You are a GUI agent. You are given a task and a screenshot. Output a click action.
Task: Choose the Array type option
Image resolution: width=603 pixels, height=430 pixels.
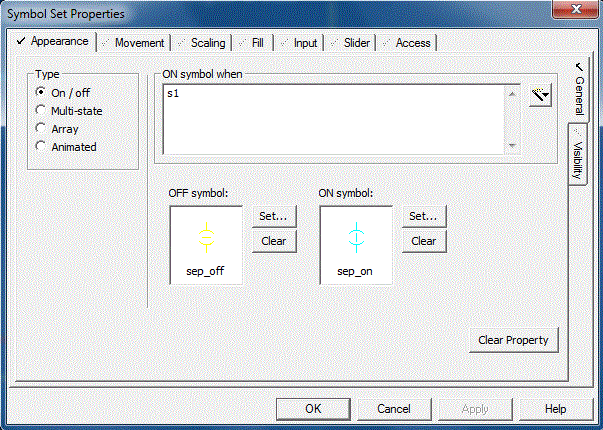(x=41, y=129)
